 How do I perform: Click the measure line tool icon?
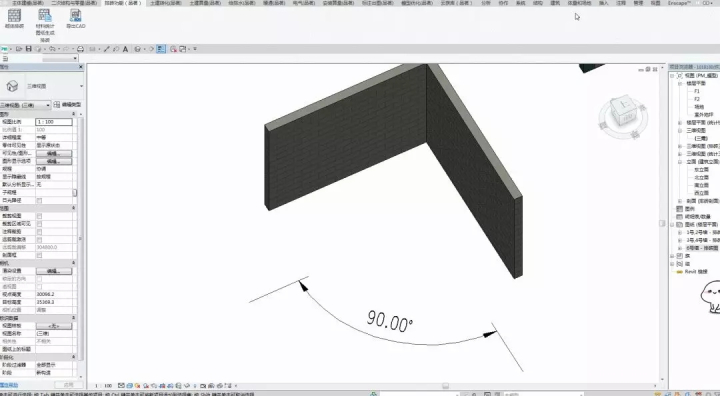pyautogui.click(x=107, y=49)
